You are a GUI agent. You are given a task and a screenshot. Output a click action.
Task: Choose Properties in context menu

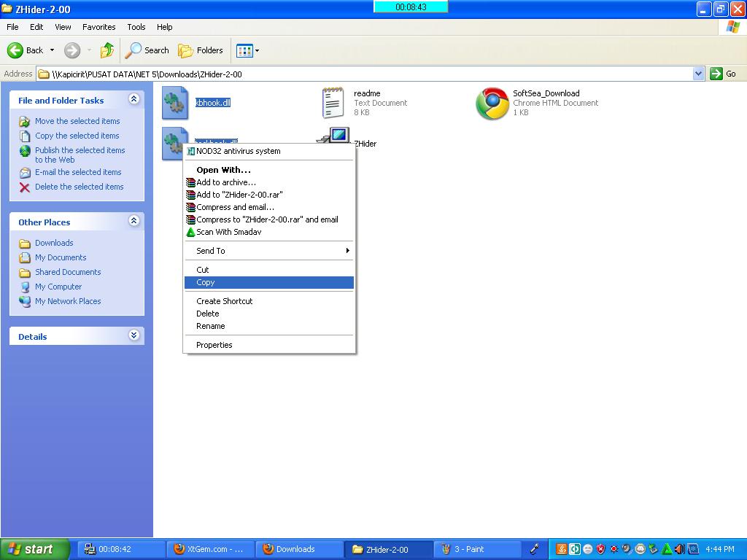269,345
